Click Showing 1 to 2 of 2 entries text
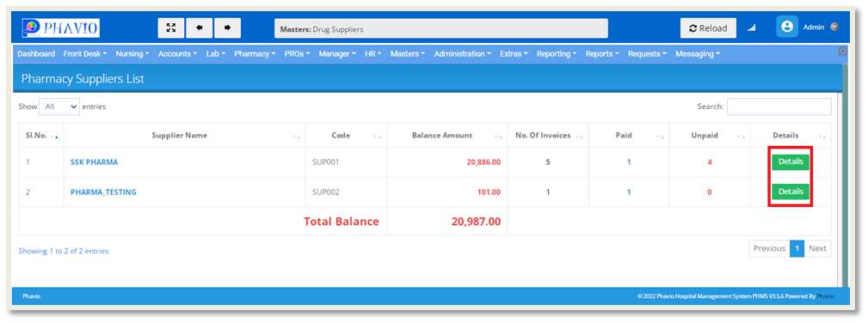 tap(64, 251)
